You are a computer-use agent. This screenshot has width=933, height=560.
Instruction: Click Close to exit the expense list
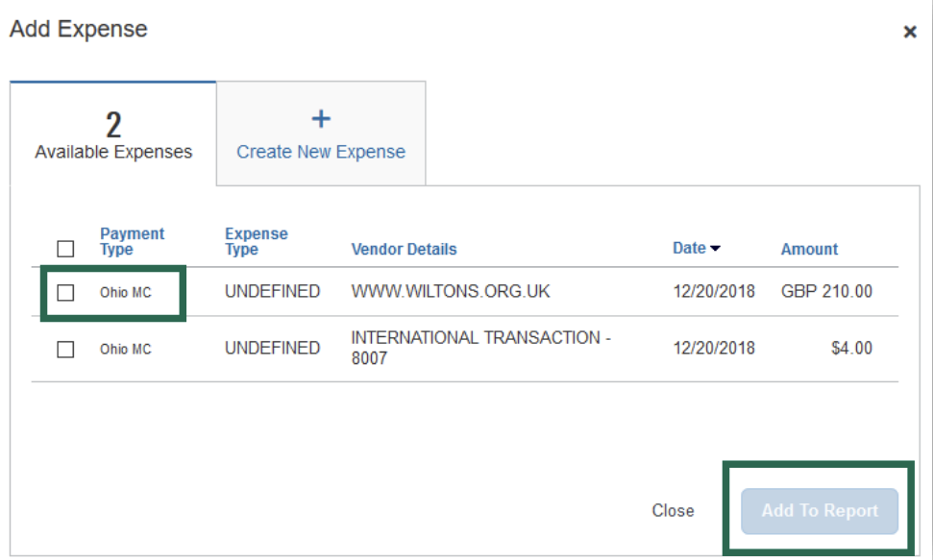(674, 511)
